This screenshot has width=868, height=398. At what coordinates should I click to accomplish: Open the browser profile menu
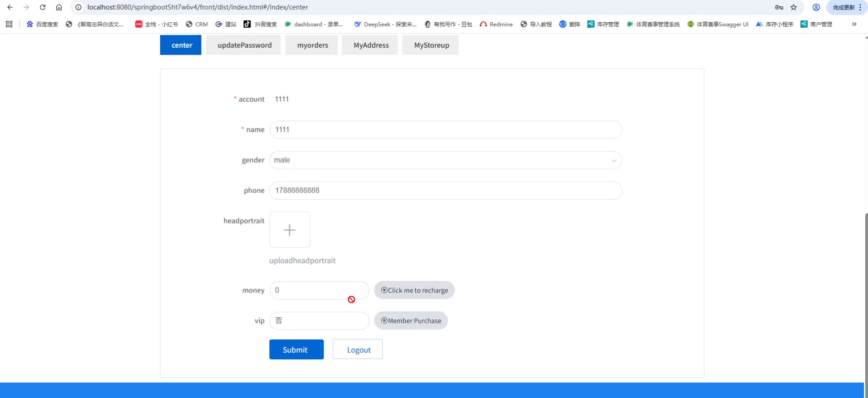[816, 7]
